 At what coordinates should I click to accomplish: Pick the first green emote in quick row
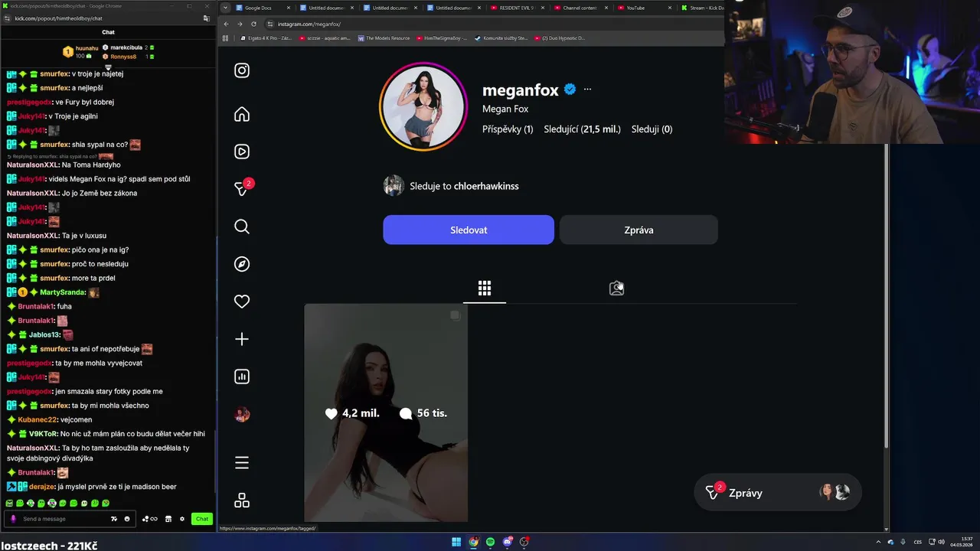(x=9, y=503)
